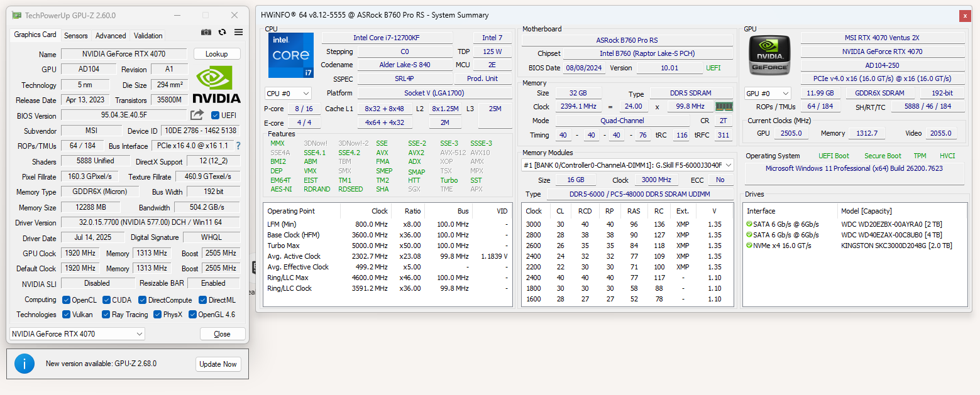Switch to the Sensors tab
The image size is (980, 395).
(76, 36)
